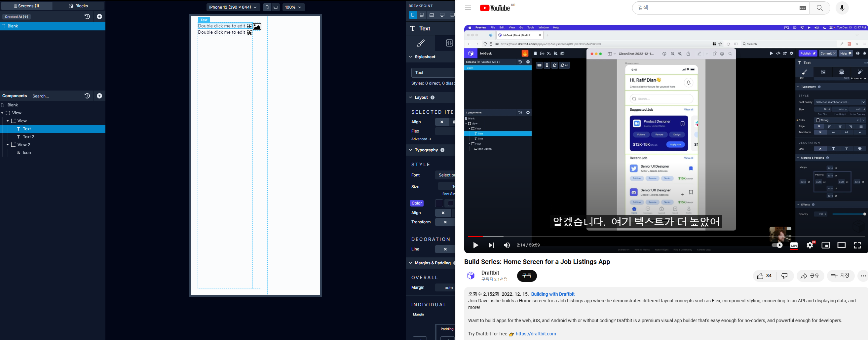The height and width of the screenshot is (340, 868).
Task: Click the image icon on canvas
Action: (257, 27)
